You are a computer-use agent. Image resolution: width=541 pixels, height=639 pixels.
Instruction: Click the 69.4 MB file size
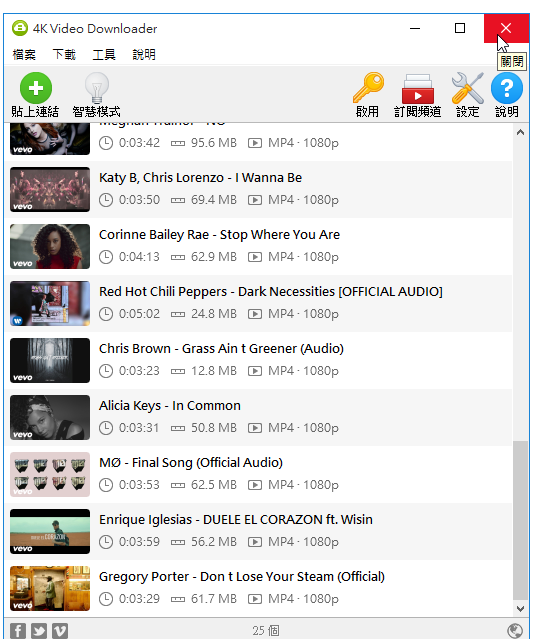point(214,200)
